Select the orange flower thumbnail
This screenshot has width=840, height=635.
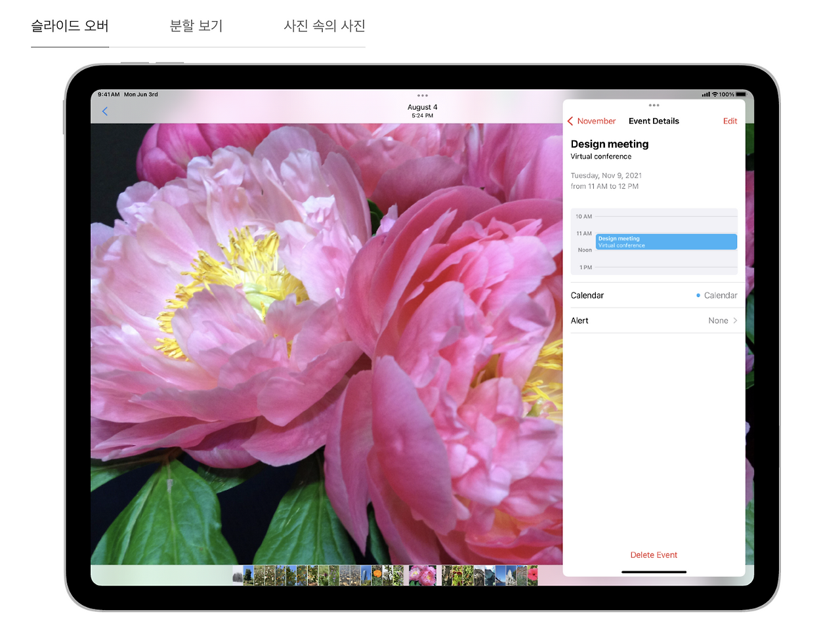click(377, 575)
